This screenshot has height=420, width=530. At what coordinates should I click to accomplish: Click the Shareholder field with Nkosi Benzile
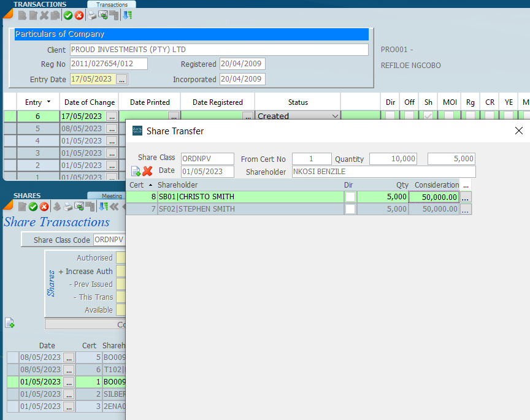click(383, 172)
